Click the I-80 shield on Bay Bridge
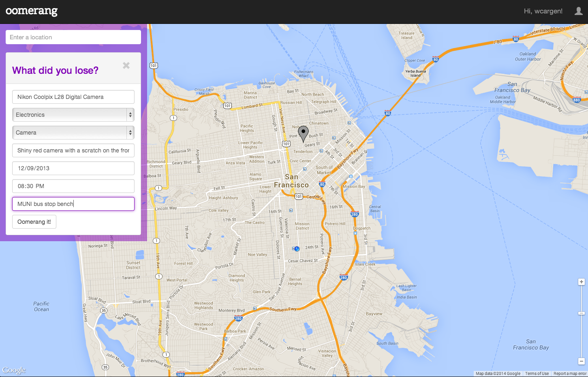588x377 pixels. (388, 113)
